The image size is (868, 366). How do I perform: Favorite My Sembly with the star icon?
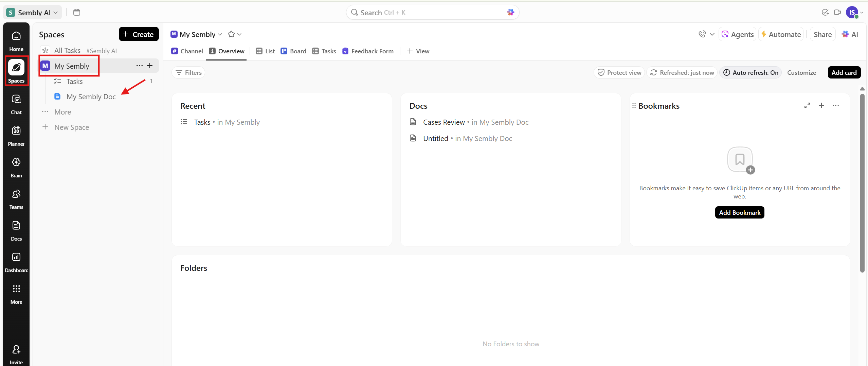(x=231, y=34)
